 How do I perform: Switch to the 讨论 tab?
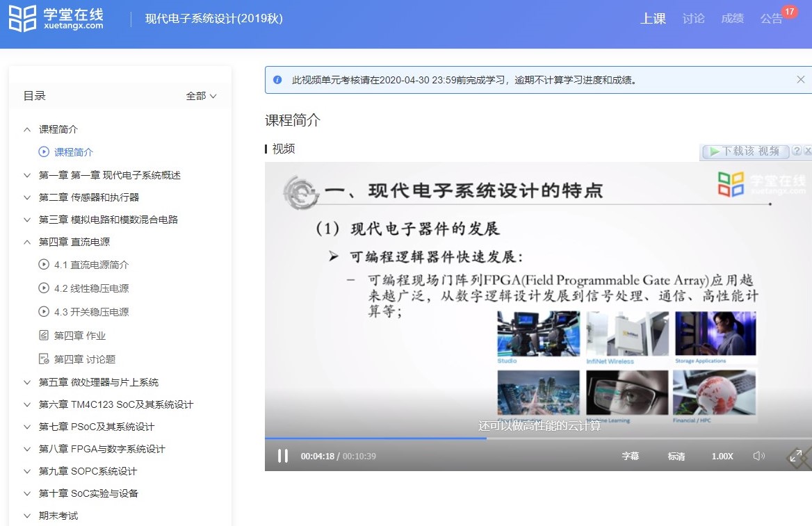pos(692,19)
